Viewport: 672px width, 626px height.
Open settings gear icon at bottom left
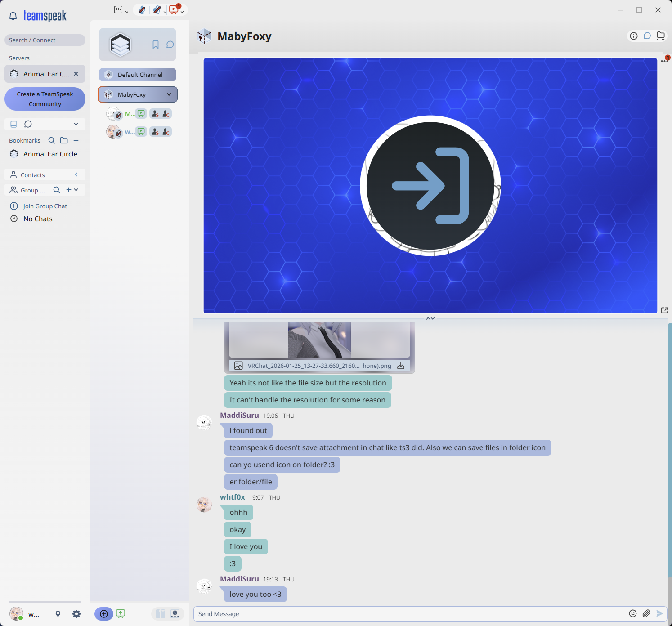(x=76, y=614)
